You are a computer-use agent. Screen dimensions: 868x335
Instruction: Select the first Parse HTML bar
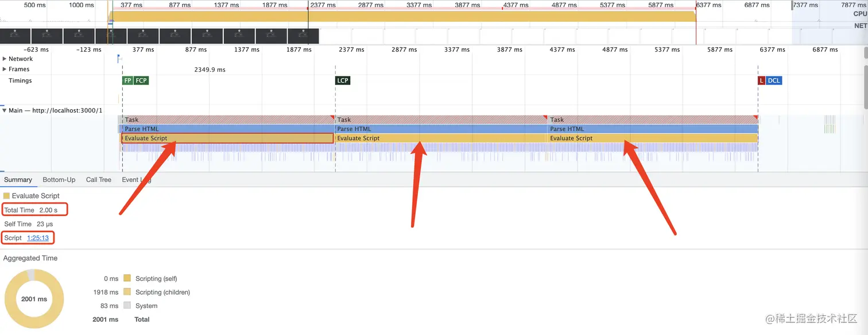[x=227, y=129]
